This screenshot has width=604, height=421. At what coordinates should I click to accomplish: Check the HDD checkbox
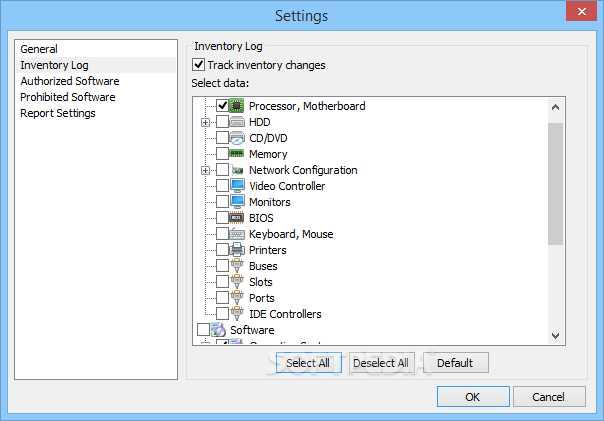click(x=222, y=122)
